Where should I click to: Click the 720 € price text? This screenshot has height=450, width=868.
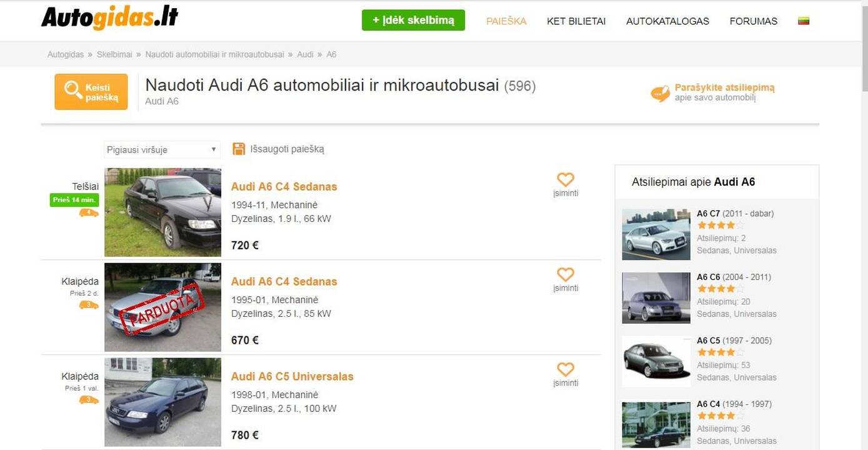[x=245, y=246]
